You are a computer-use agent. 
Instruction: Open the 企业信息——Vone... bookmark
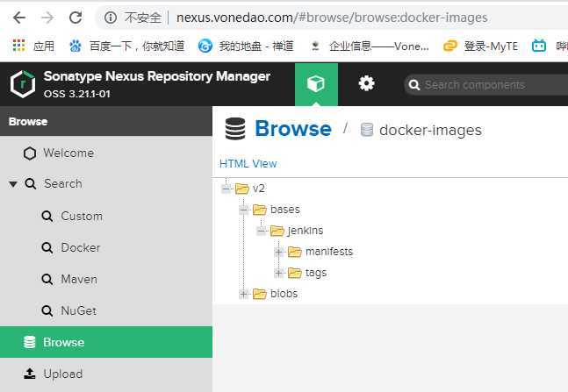[370, 46]
